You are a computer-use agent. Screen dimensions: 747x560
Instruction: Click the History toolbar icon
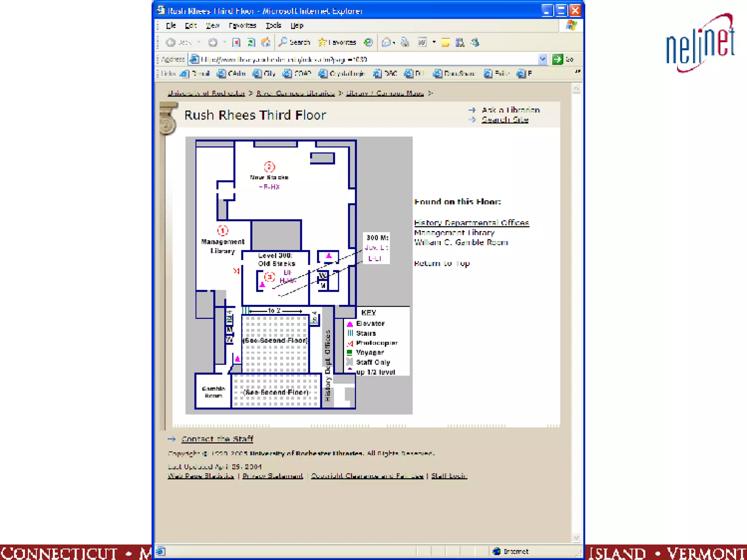[x=368, y=42]
